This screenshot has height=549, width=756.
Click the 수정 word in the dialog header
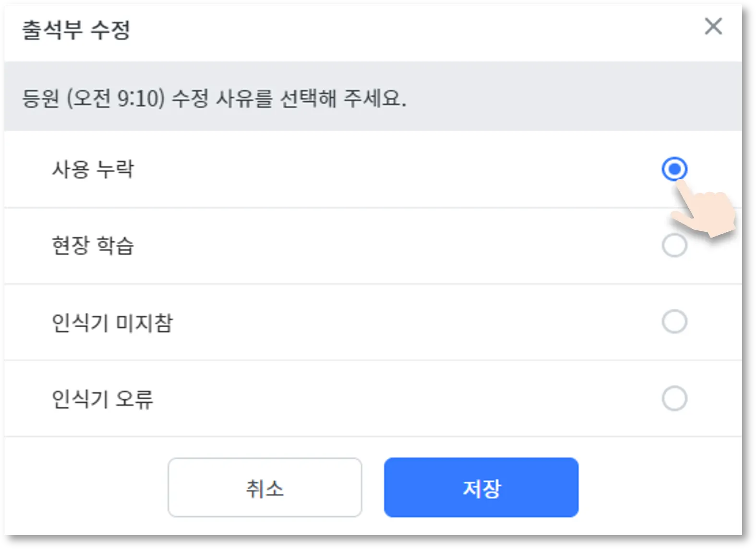(x=110, y=30)
